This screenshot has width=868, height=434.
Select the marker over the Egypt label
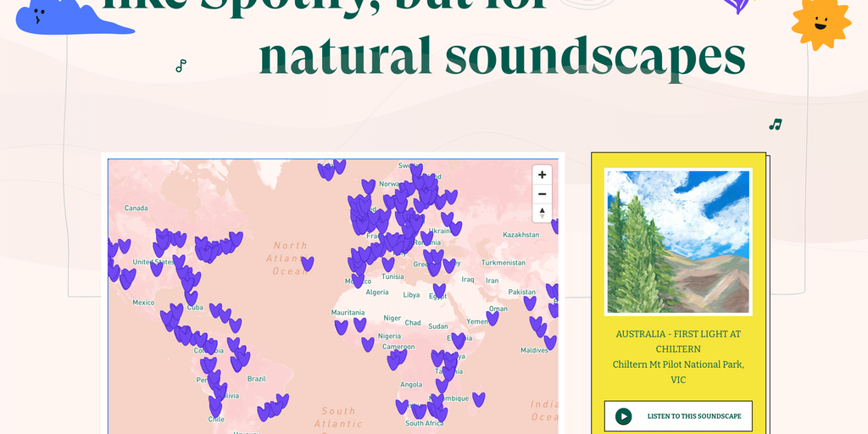click(439, 291)
